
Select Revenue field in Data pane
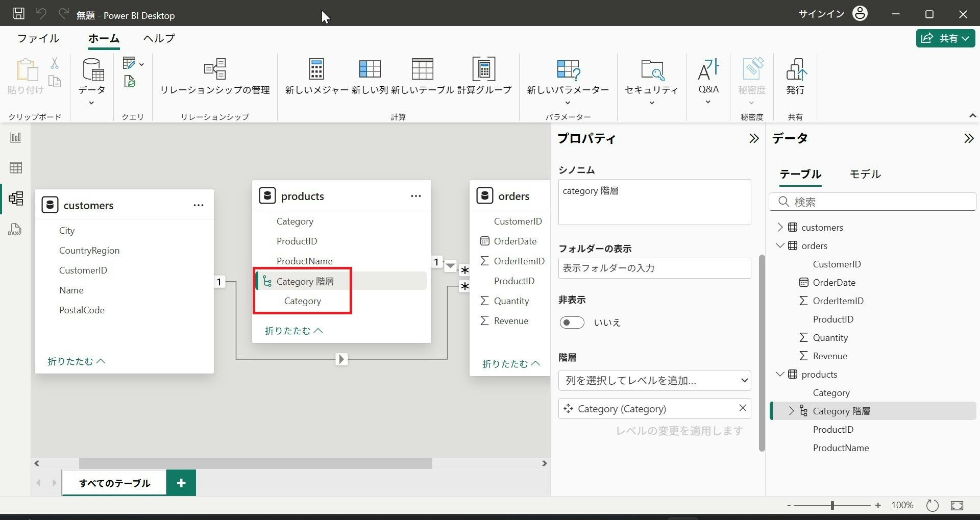830,356
